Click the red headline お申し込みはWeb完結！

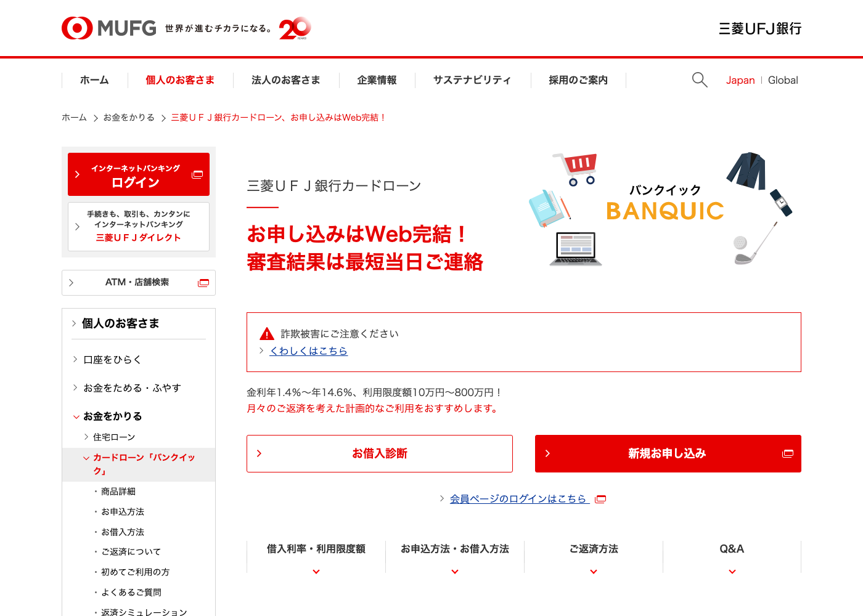358,235
